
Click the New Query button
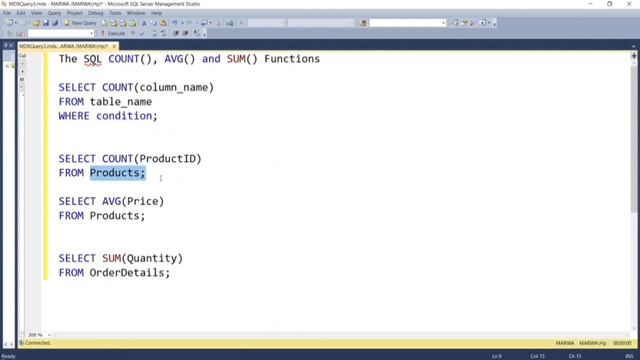tap(81, 23)
